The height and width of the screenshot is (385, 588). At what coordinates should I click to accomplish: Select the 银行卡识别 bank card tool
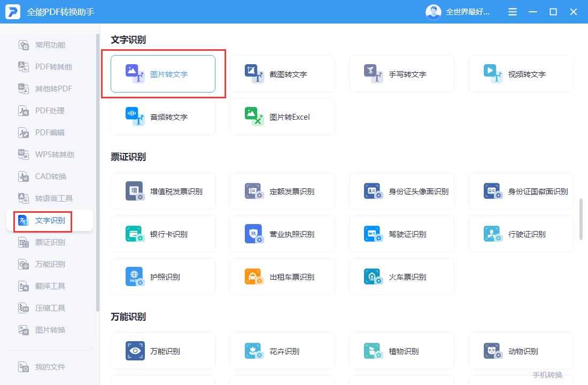coord(163,234)
